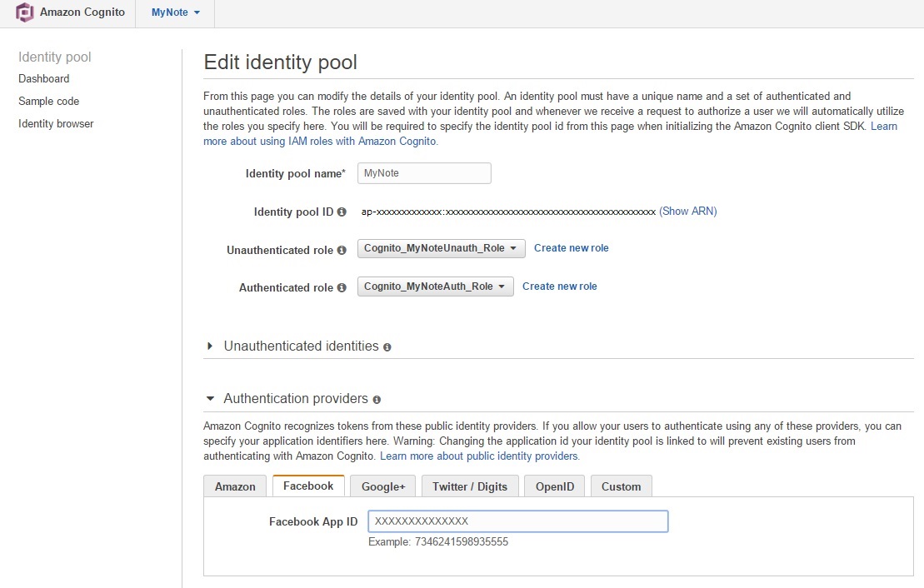924x588 pixels.
Task: Open the Dashboard page in sidebar
Action: pyautogui.click(x=43, y=78)
